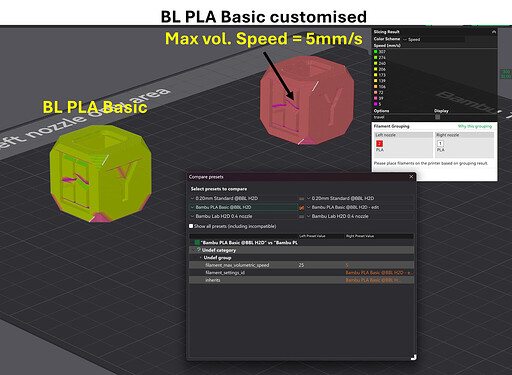
Task: Click the equal icon between printer presets
Action: pos(302,217)
